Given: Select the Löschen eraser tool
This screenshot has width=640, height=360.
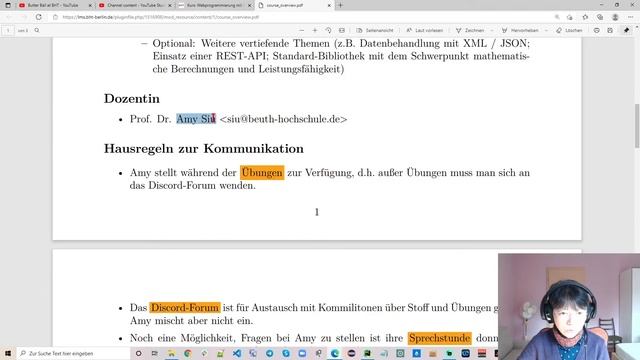Looking at the screenshot, I should [569, 30].
